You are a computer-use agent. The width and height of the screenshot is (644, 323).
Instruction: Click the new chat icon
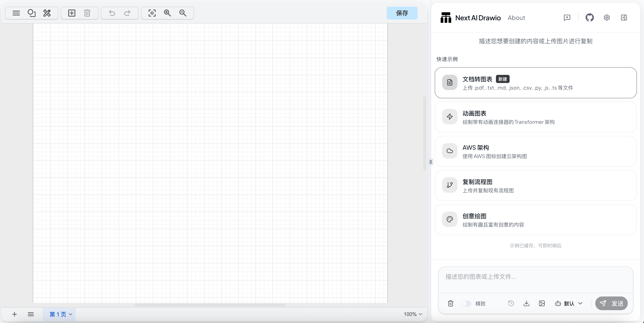[567, 18]
